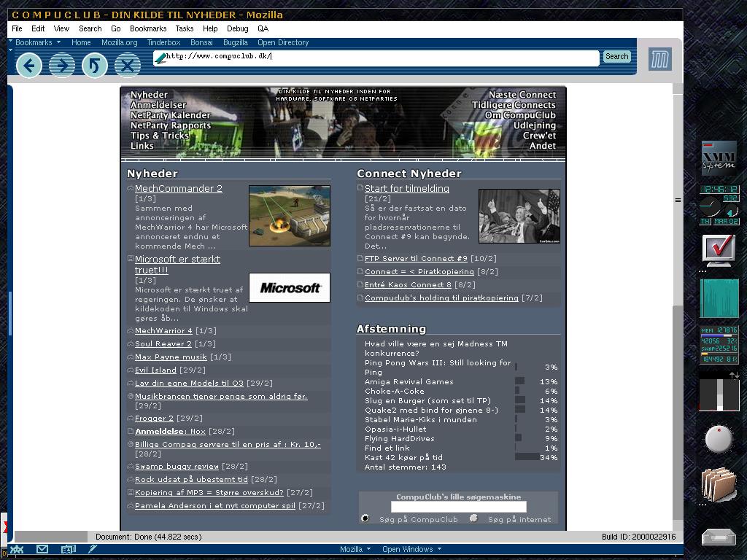This screenshot has height=560, width=747.
Task: Open the Tasks menu
Action: pos(185,28)
